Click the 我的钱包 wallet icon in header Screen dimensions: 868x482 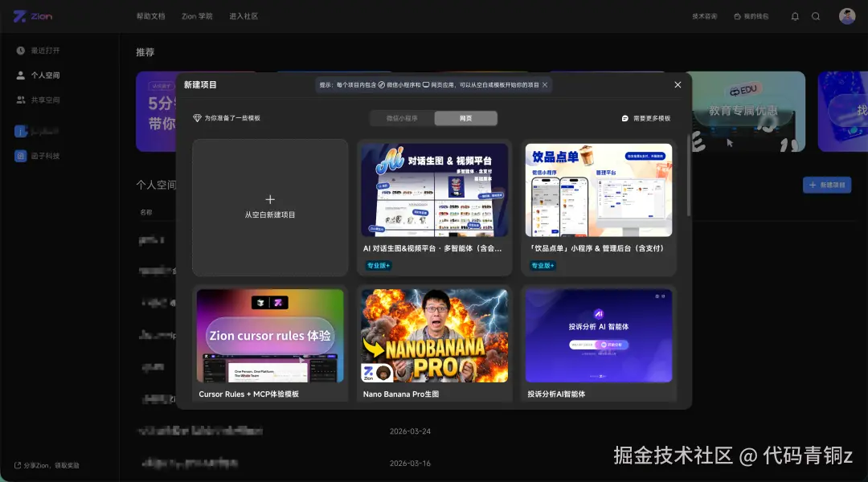point(737,17)
